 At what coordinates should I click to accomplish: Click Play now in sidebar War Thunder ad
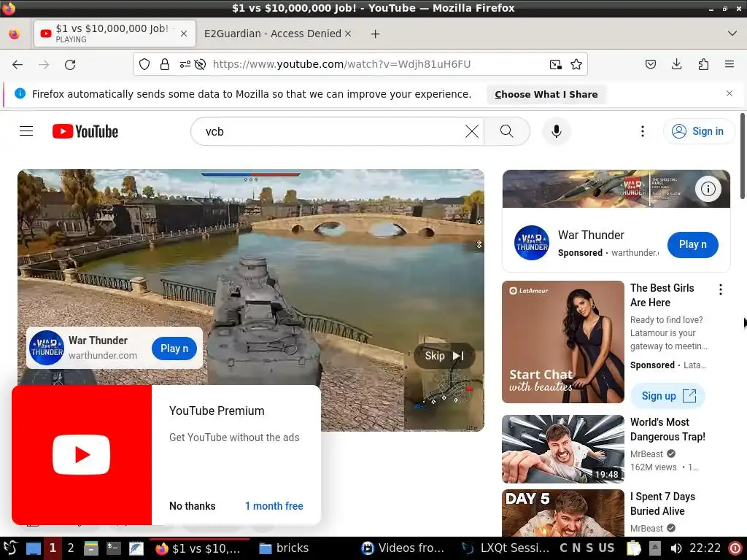click(x=693, y=245)
